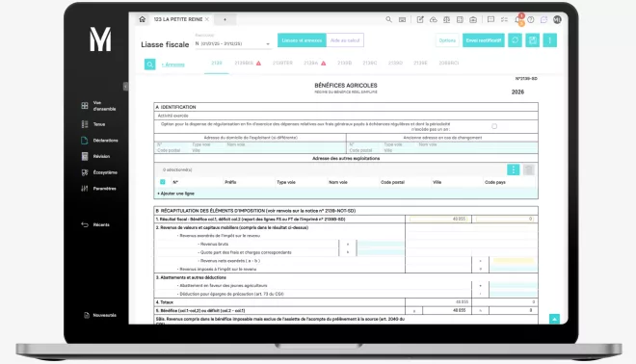Open the purple share window icon
The image size is (636, 364).
click(543, 19)
